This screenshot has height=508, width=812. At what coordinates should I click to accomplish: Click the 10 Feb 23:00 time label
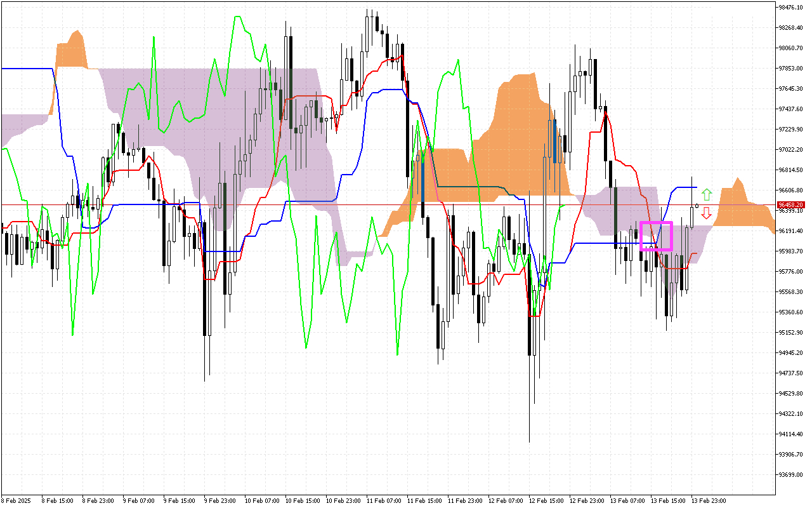pos(342,501)
